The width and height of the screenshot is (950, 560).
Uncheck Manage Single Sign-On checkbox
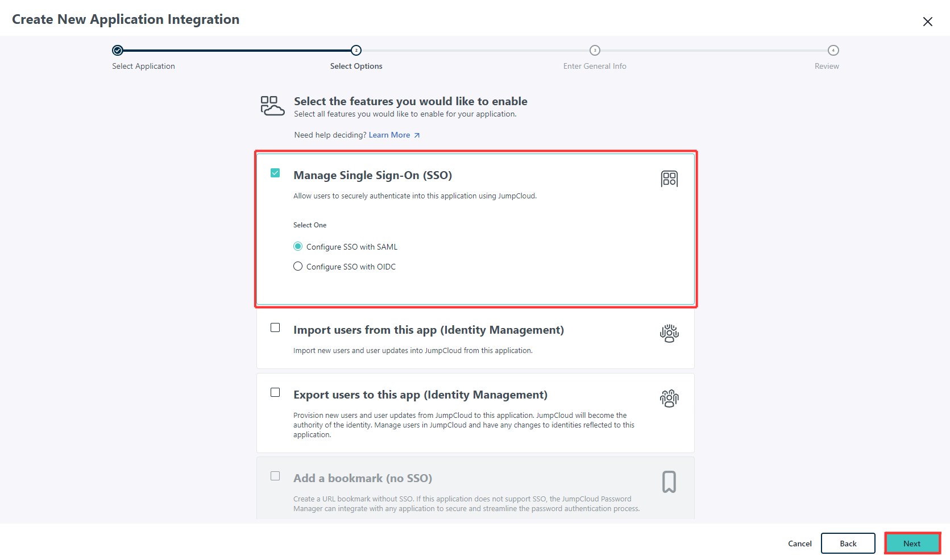pos(275,173)
